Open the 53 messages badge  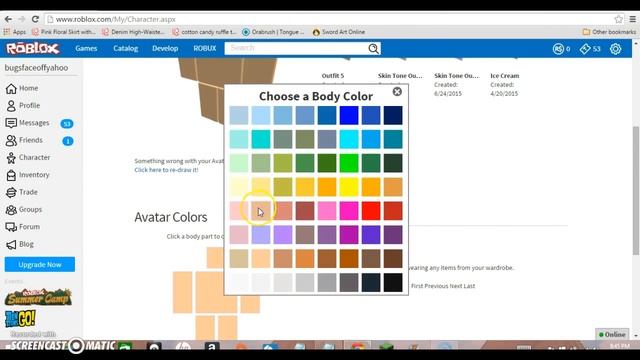[x=67, y=124]
